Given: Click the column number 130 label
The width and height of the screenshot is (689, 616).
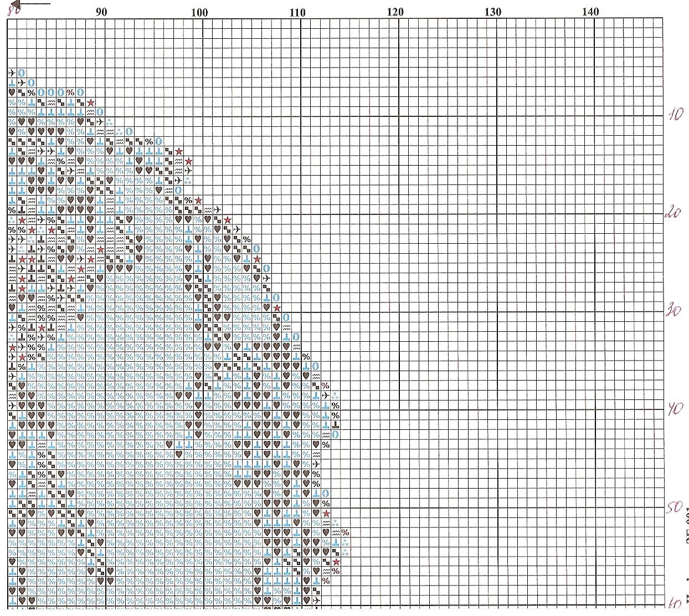Looking at the screenshot, I should click(x=493, y=12).
